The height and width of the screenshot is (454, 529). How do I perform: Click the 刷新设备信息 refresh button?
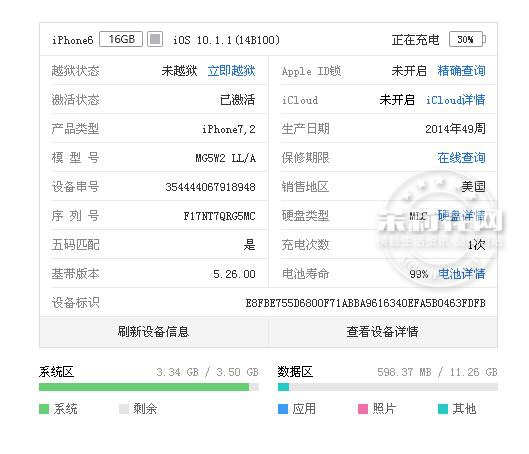click(x=154, y=332)
